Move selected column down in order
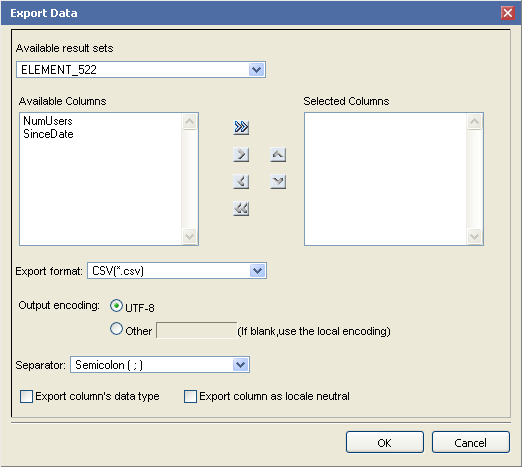This screenshot has width=522, height=467. (x=278, y=182)
